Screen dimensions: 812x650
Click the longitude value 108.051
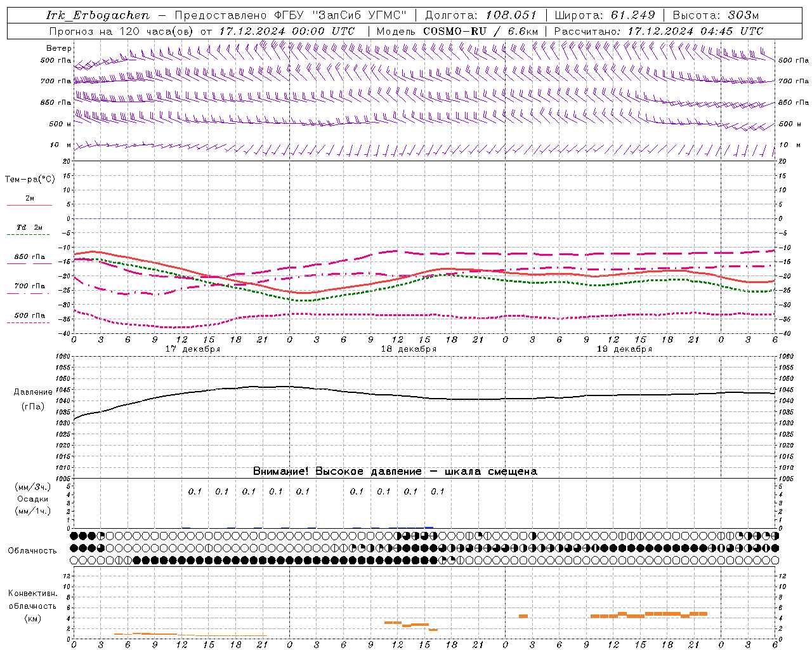pyautogui.click(x=511, y=15)
